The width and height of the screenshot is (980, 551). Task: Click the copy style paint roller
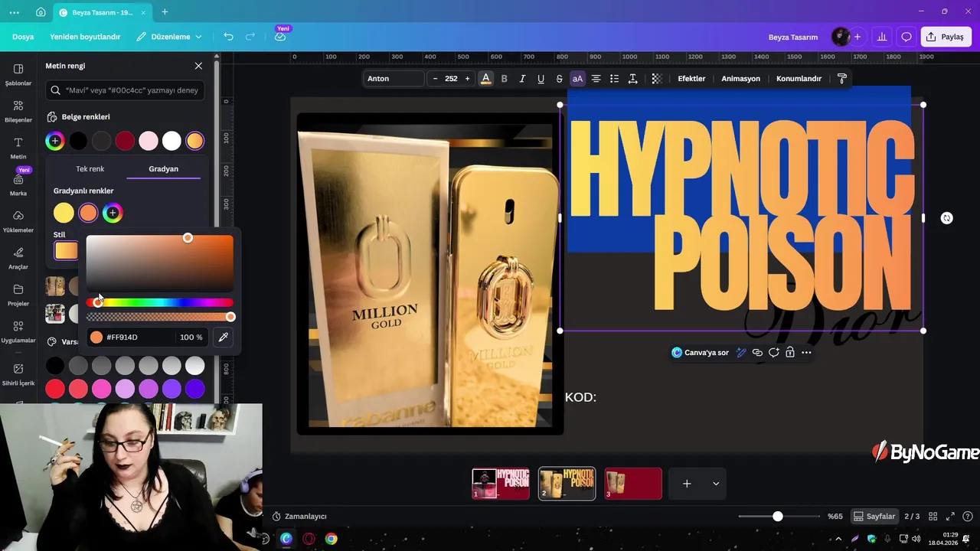(842, 79)
